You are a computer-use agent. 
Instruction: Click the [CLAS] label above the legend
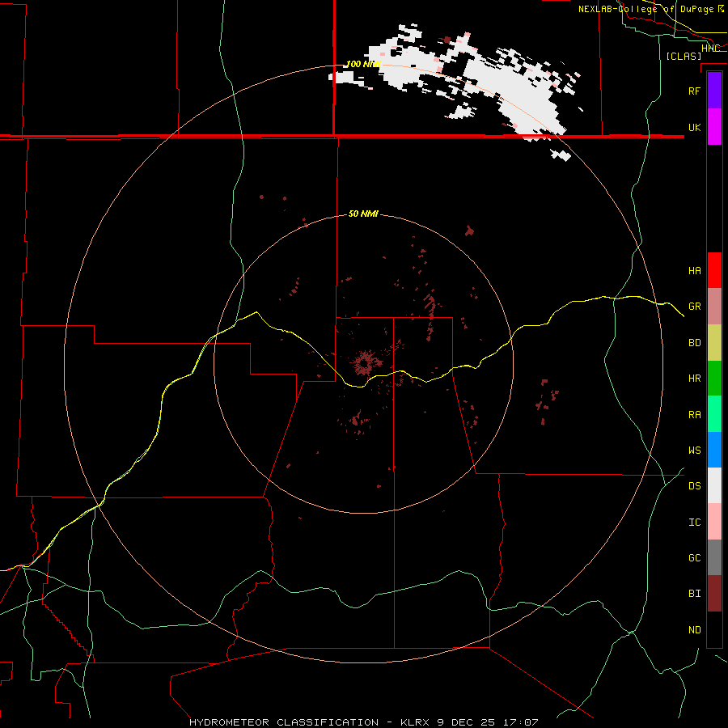click(684, 56)
